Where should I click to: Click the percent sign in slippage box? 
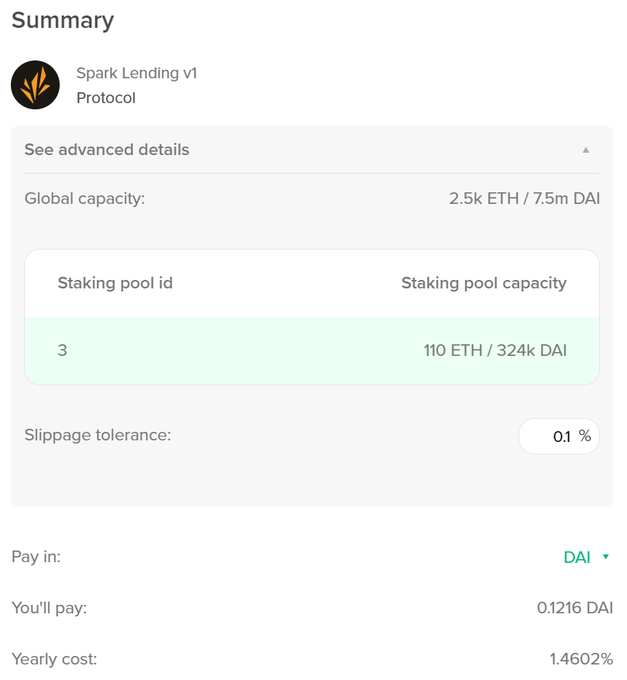[x=585, y=436]
